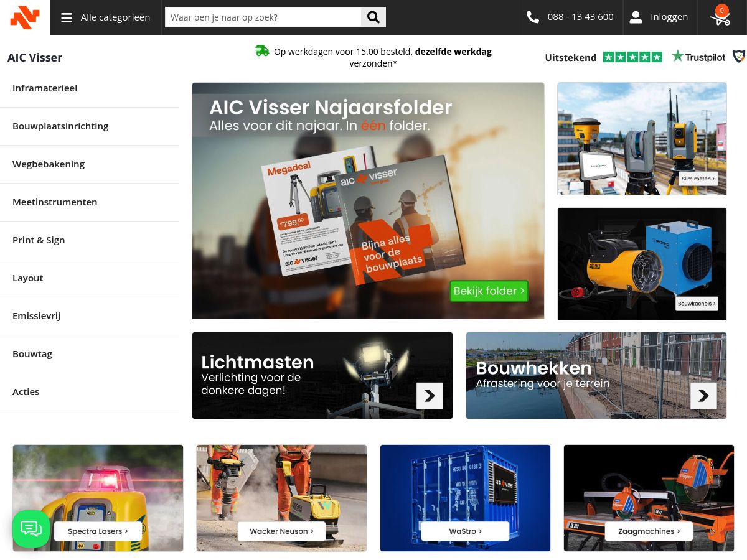
Task: Click Inloggen link
Action: (x=669, y=17)
